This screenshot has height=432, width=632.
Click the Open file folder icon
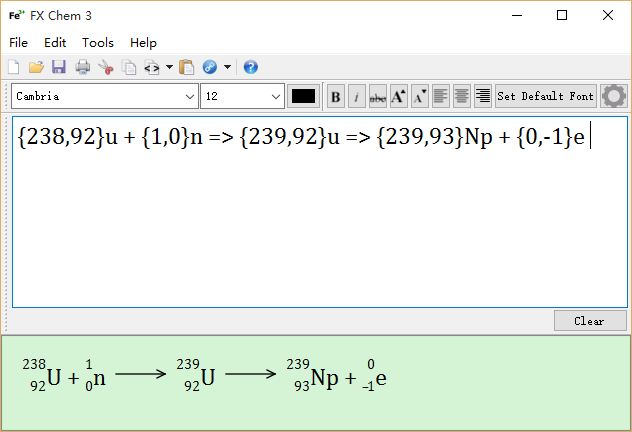pos(36,67)
